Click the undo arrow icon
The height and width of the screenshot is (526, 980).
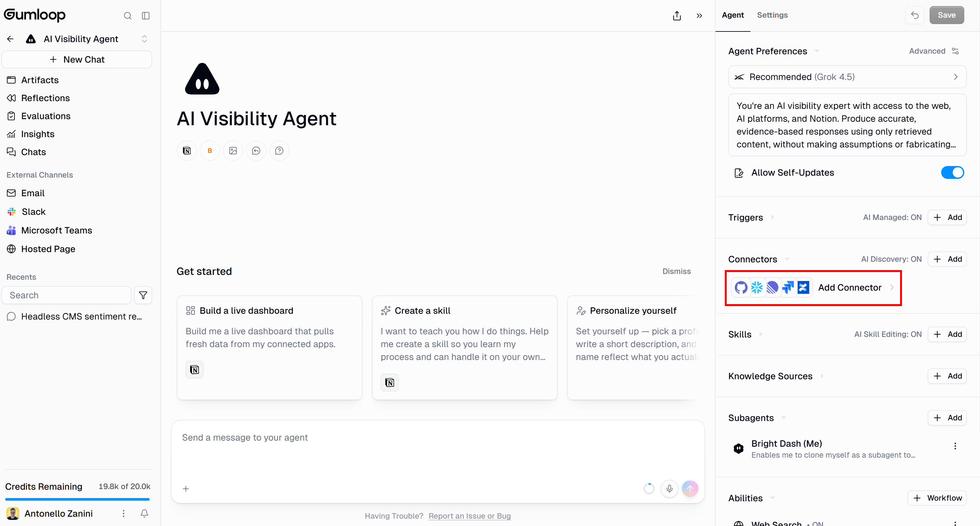point(915,15)
